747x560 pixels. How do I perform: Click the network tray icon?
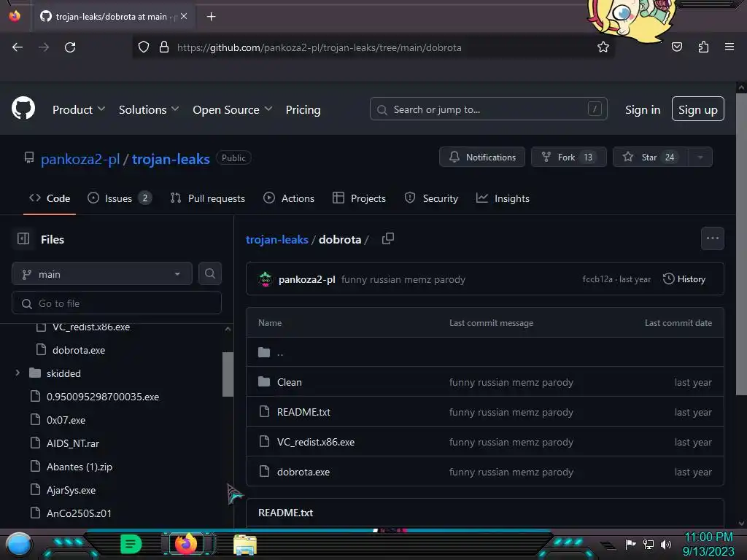[649, 544]
